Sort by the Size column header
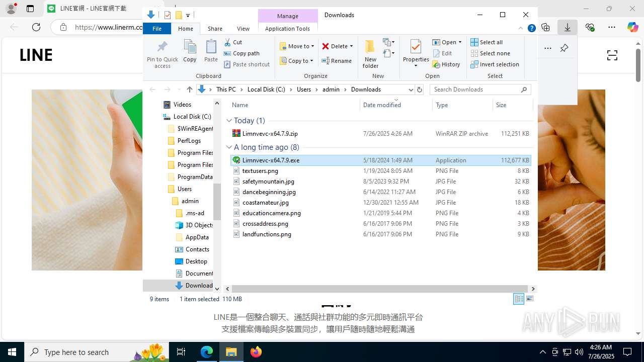Viewport: 644px width, 362px height. 512,105
